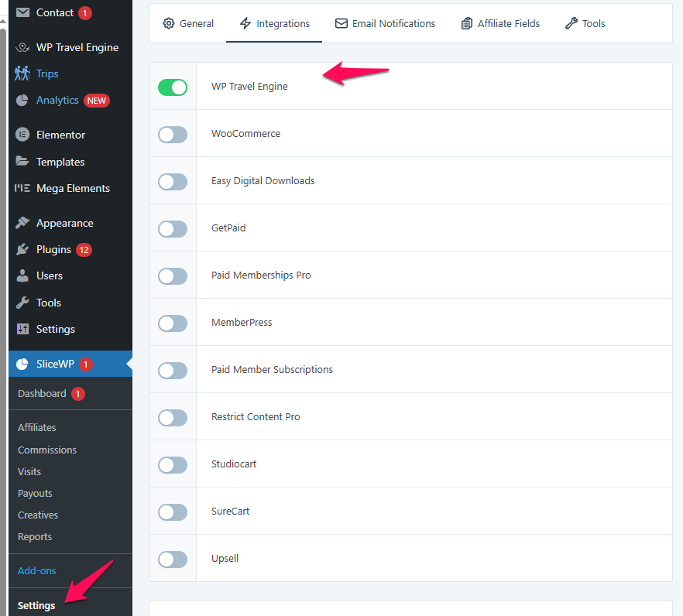Go to the Commissions page
The width and height of the screenshot is (683, 616).
click(x=46, y=450)
